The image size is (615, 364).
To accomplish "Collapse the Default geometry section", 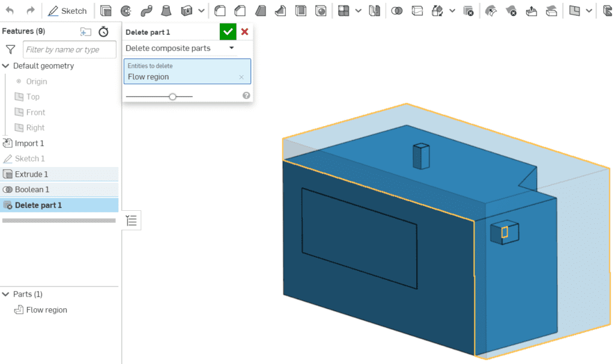I will pyautogui.click(x=7, y=65).
